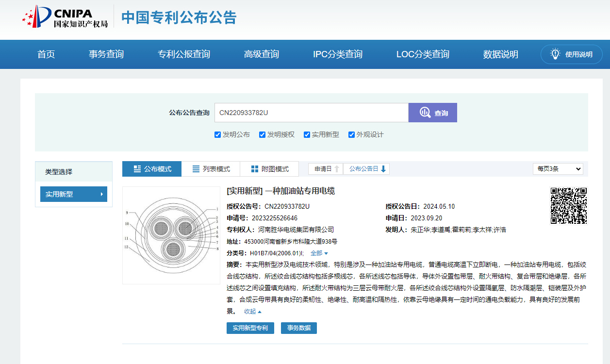Click the 事务数据 button
Viewport: 610px width, 364px height.
coord(298,328)
